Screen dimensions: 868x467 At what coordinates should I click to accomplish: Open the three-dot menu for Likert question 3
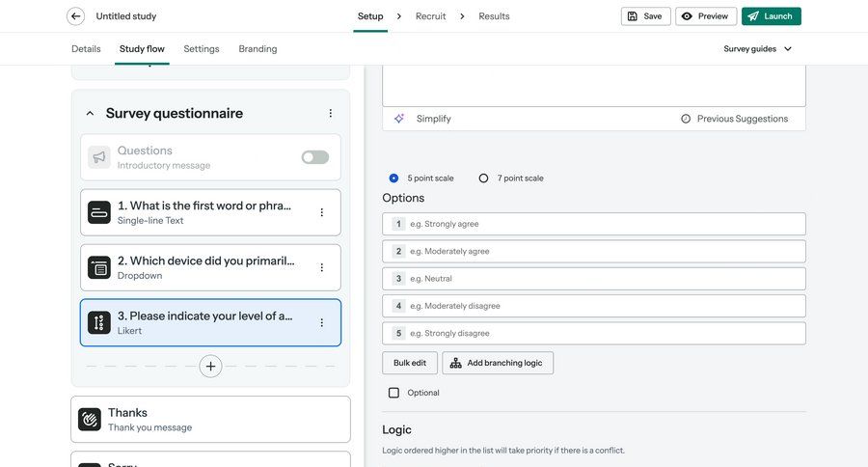point(322,322)
